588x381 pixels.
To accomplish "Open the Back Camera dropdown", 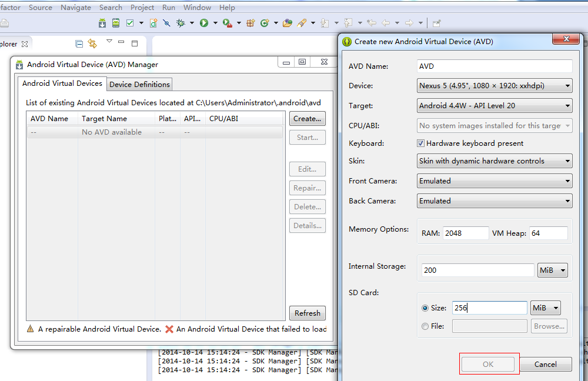I will click(495, 201).
